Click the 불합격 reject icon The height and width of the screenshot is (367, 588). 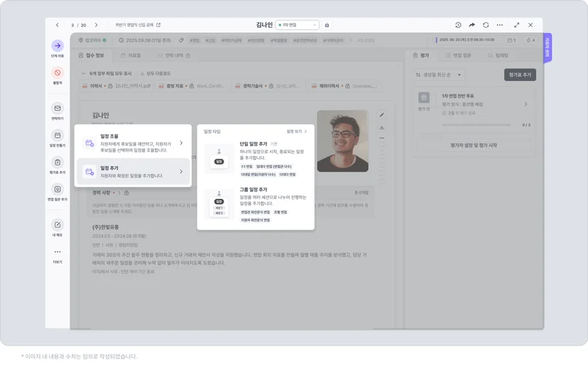(58, 72)
